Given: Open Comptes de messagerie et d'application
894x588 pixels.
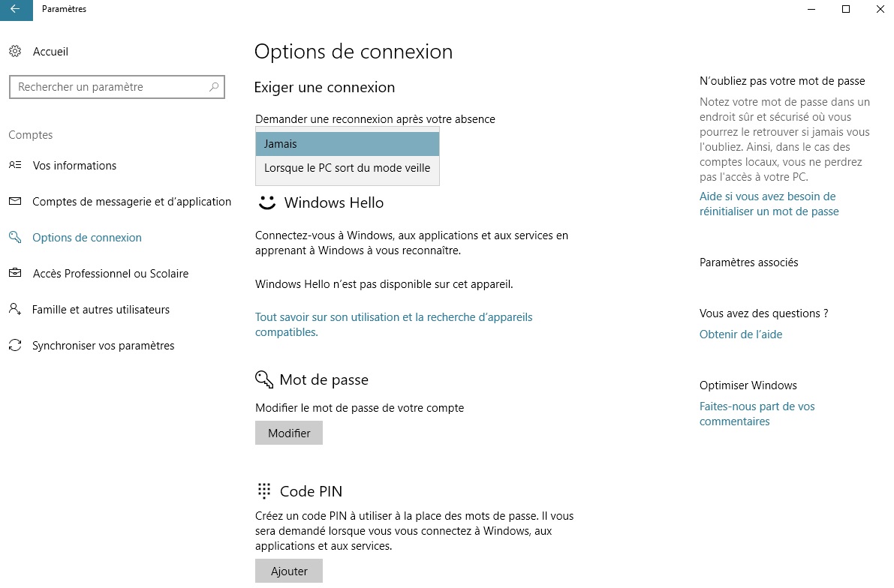Looking at the screenshot, I should click(x=131, y=202).
